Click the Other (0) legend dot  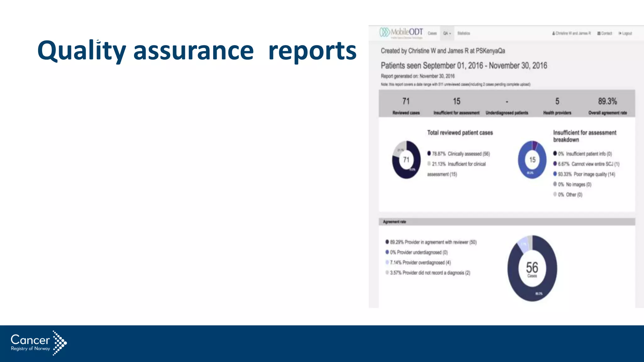[555, 194]
